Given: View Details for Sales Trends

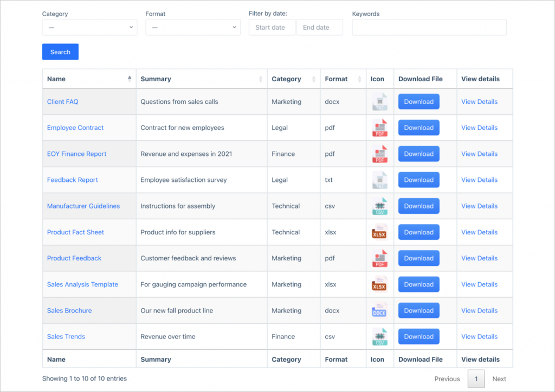Looking at the screenshot, I should click(x=479, y=337).
